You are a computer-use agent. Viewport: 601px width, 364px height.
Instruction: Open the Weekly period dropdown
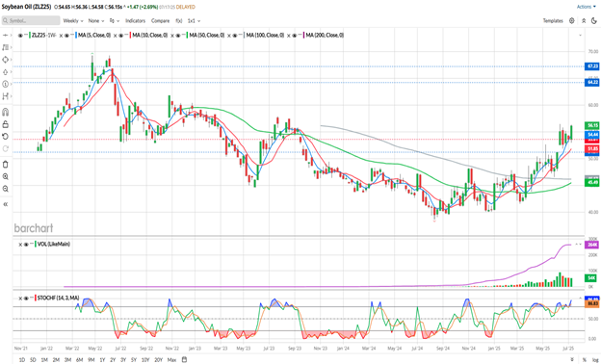(x=73, y=20)
